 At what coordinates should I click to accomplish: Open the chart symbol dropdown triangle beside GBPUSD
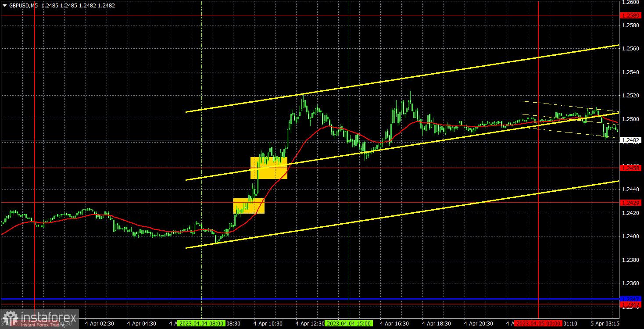4,5
